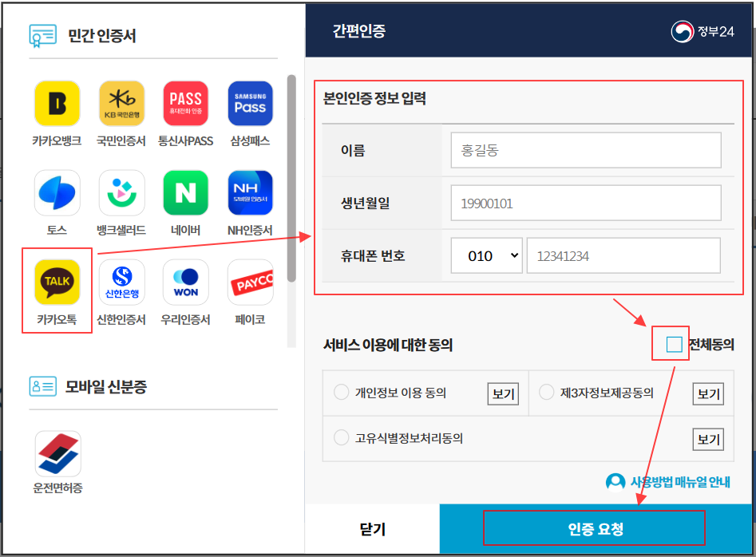Screen dimensions: 756x557
Task: Click the 간편인증 title text
Action: click(x=359, y=31)
